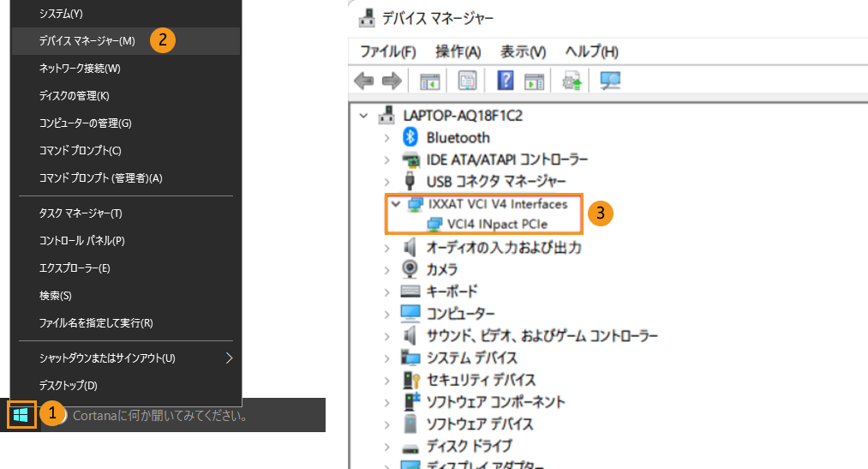Open Properties via the toolbar sheet icon
868x469 pixels.
(467, 81)
